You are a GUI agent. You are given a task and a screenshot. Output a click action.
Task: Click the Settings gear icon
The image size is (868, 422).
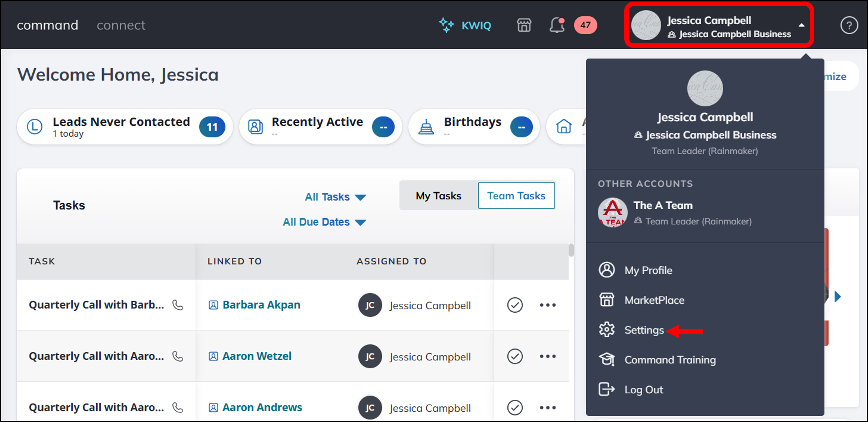(x=606, y=329)
